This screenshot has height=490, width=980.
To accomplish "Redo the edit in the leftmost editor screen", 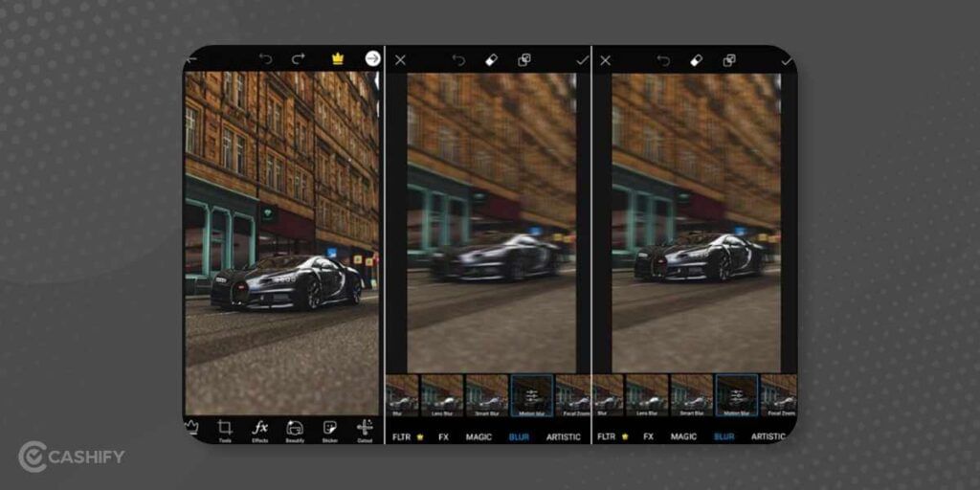I will coord(299,58).
